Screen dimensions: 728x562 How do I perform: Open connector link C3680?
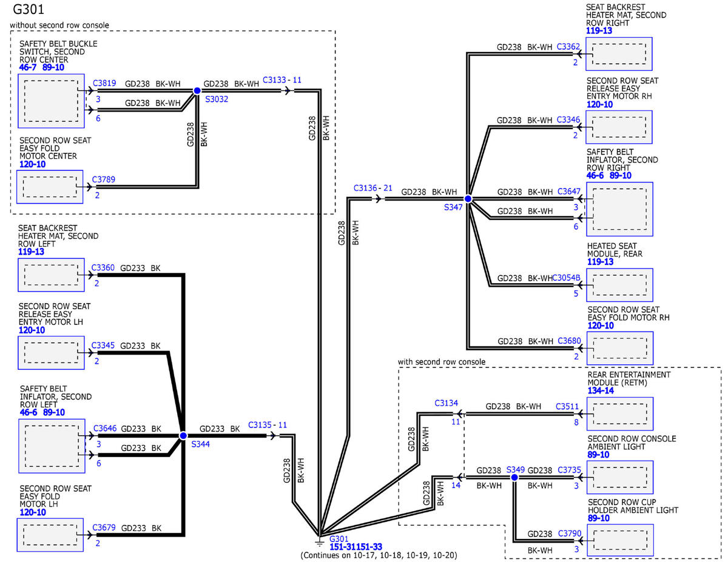(569, 341)
